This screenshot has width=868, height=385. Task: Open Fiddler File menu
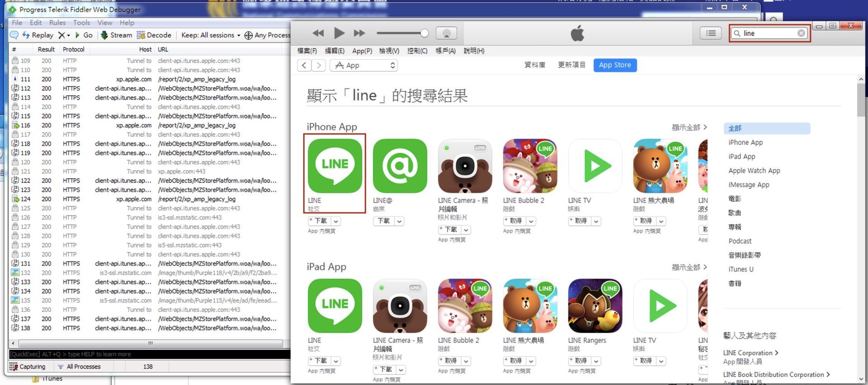click(x=17, y=23)
